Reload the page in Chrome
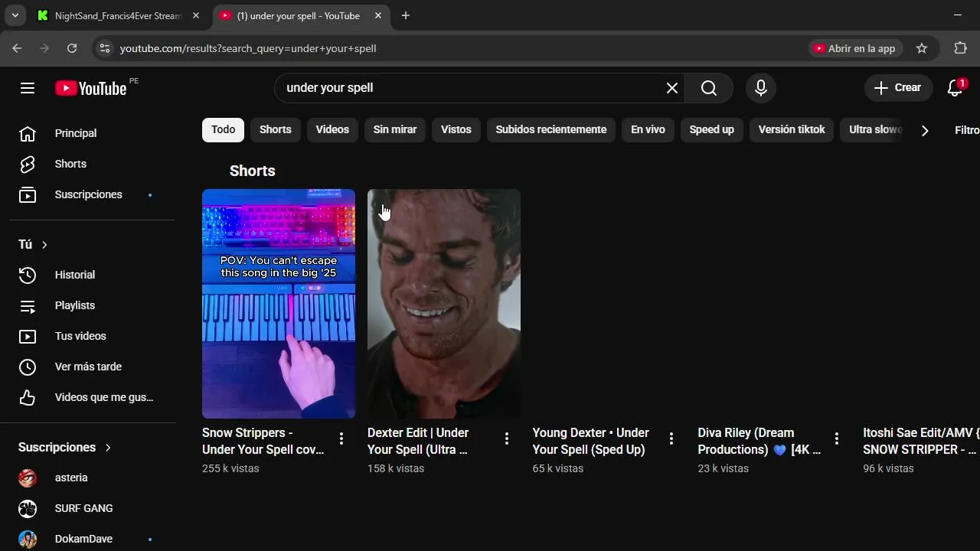The image size is (980, 551). 72,48
